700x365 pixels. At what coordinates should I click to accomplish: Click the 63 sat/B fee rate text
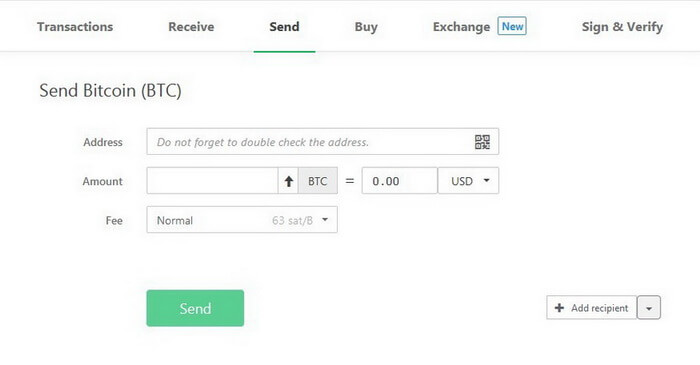pyautogui.click(x=292, y=220)
